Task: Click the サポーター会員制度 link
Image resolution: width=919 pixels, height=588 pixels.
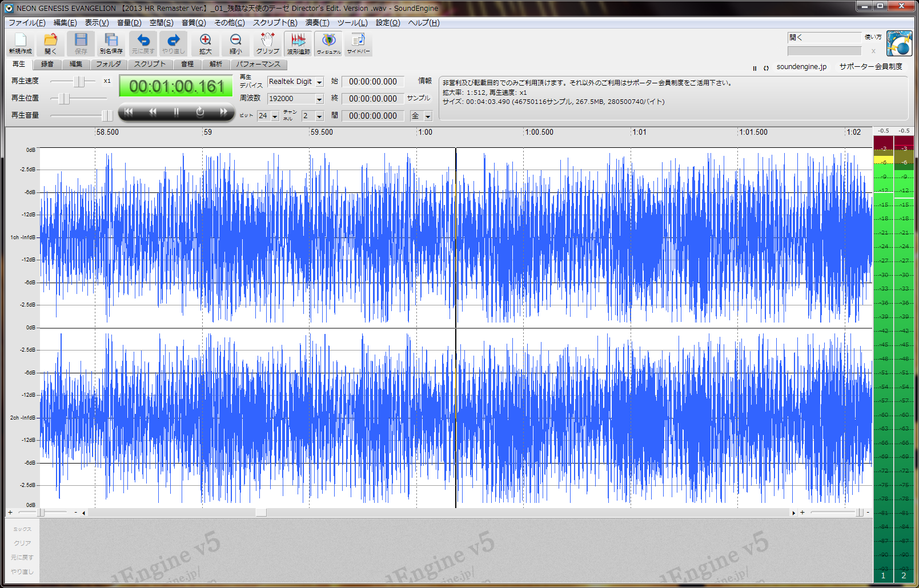Action: 870,67
